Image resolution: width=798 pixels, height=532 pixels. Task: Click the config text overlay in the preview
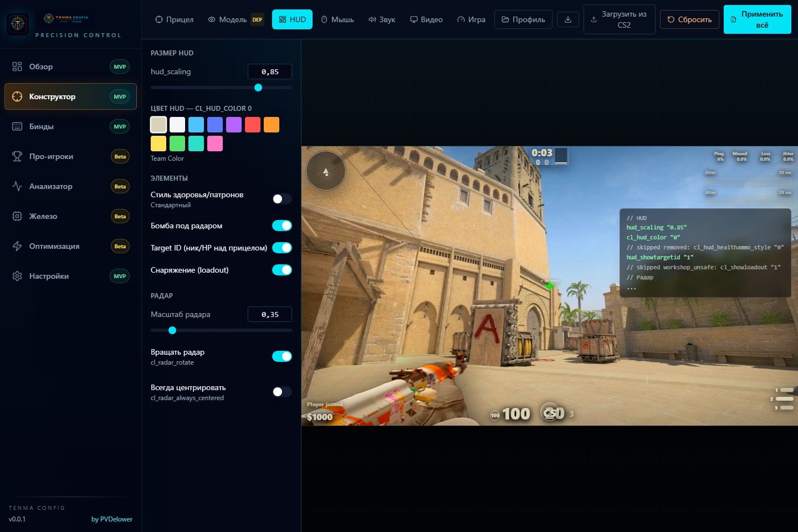pos(705,253)
